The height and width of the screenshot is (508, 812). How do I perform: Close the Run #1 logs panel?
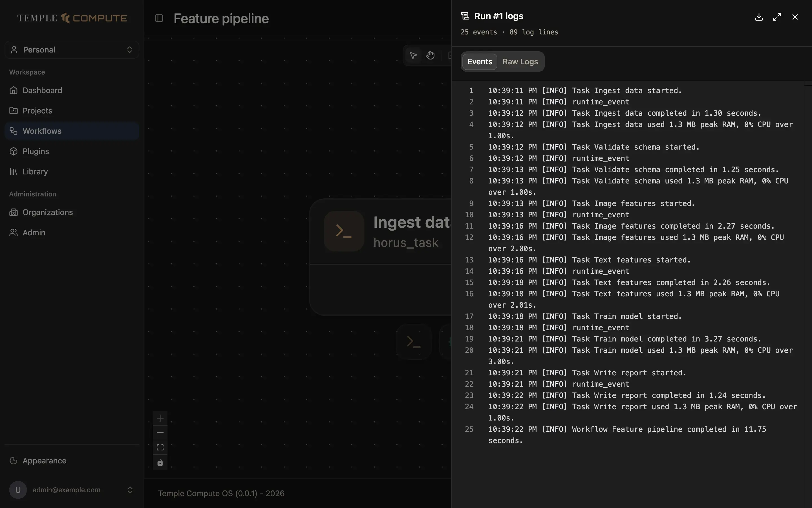click(795, 17)
